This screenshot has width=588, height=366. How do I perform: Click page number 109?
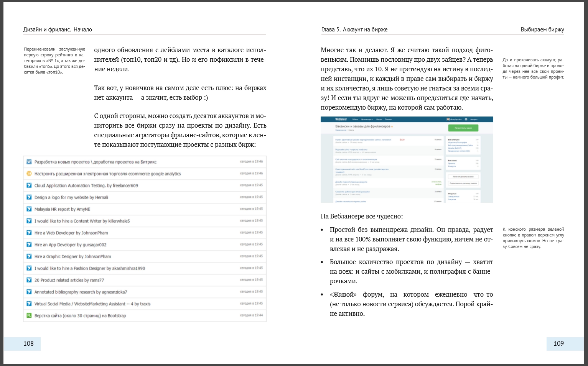pyautogui.click(x=558, y=343)
